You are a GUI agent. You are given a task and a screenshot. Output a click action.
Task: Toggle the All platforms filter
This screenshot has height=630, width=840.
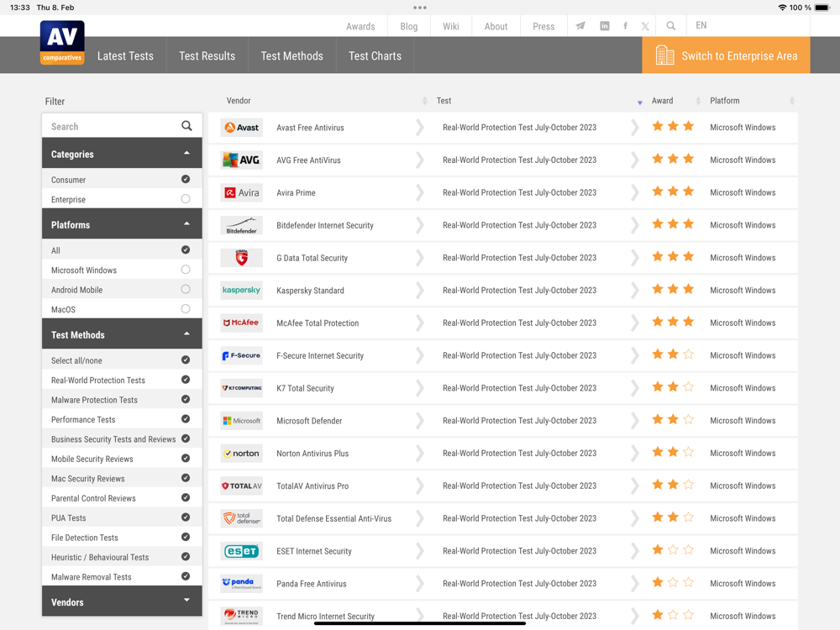(x=186, y=249)
